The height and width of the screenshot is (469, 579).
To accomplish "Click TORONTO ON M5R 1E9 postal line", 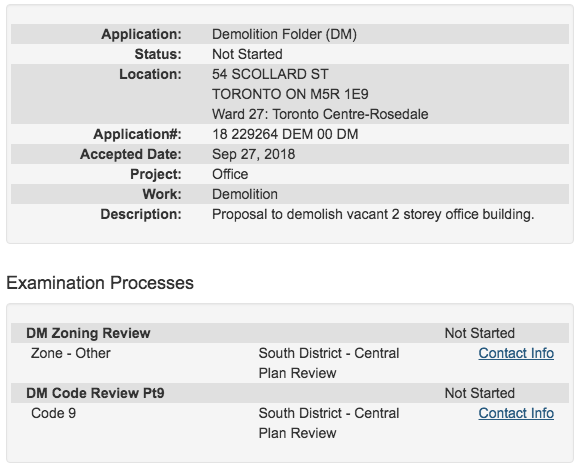I will tap(290, 94).
